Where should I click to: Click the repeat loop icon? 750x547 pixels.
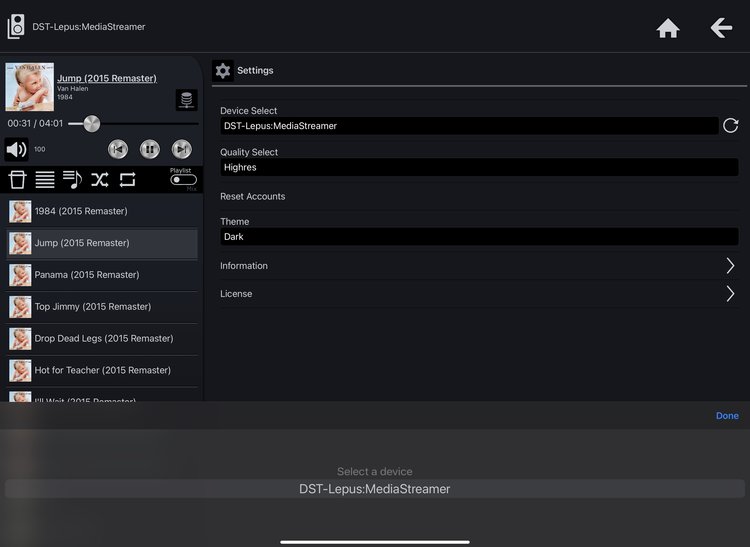coord(127,180)
